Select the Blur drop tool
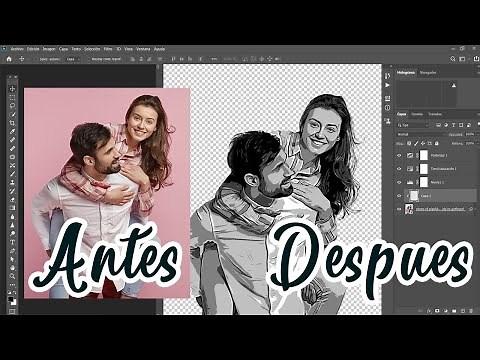The image size is (480, 360). click(12, 217)
